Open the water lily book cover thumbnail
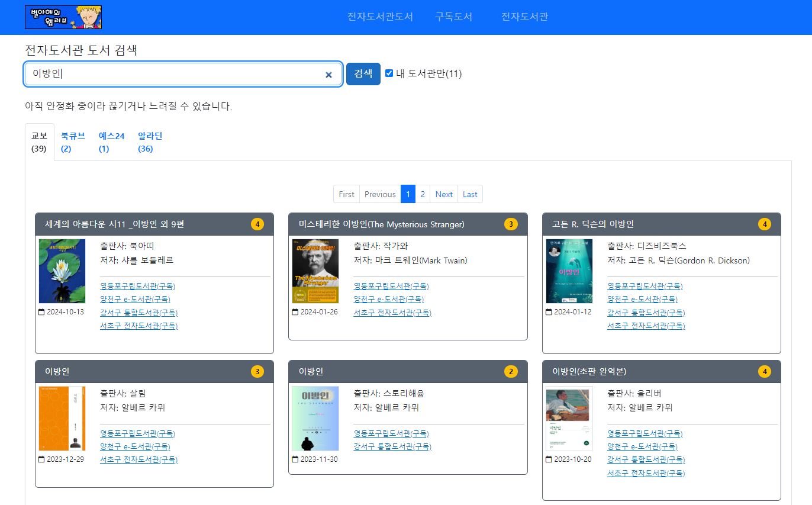This screenshot has height=505, width=812. pyautogui.click(x=62, y=271)
